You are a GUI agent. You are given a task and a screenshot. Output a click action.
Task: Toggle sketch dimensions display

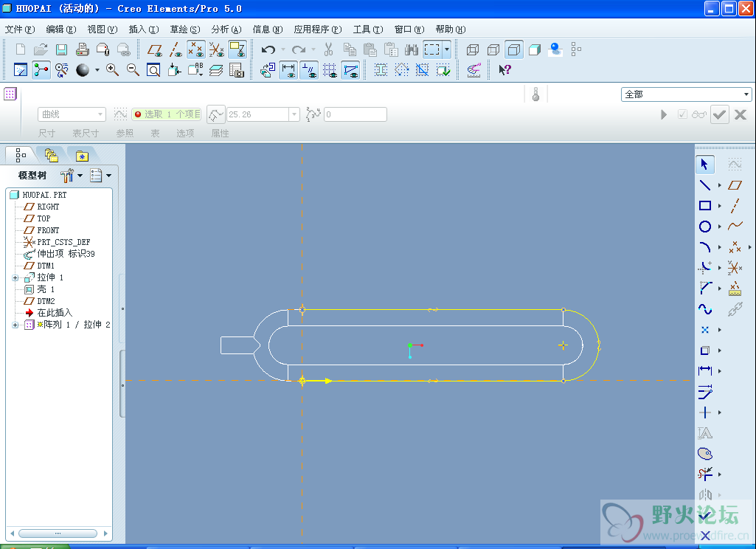pyautogui.click(x=288, y=70)
